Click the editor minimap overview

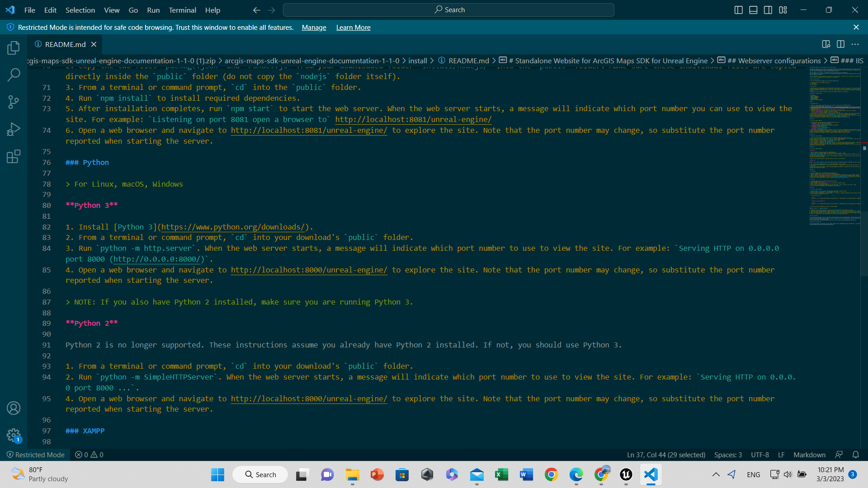[x=835, y=145]
